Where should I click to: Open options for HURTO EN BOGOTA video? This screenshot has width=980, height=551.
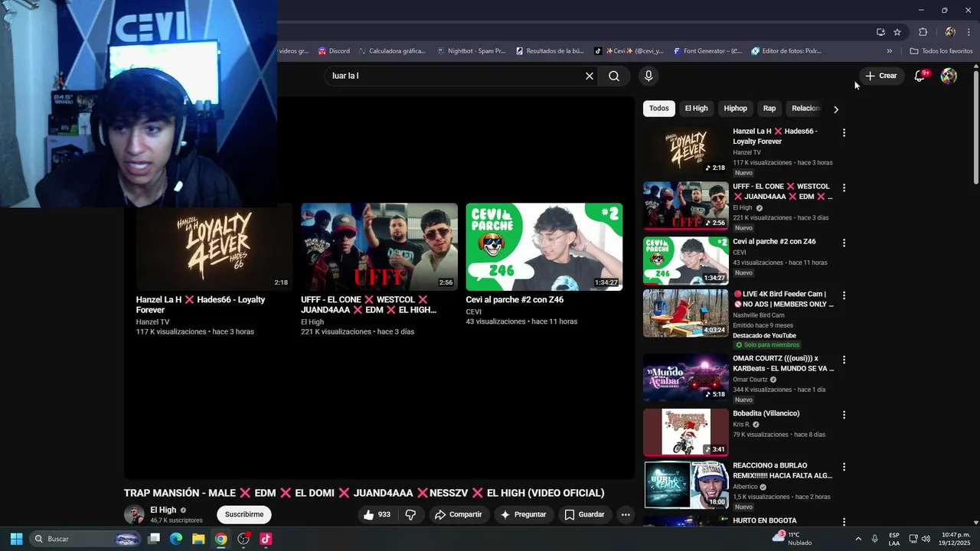click(844, 522)
